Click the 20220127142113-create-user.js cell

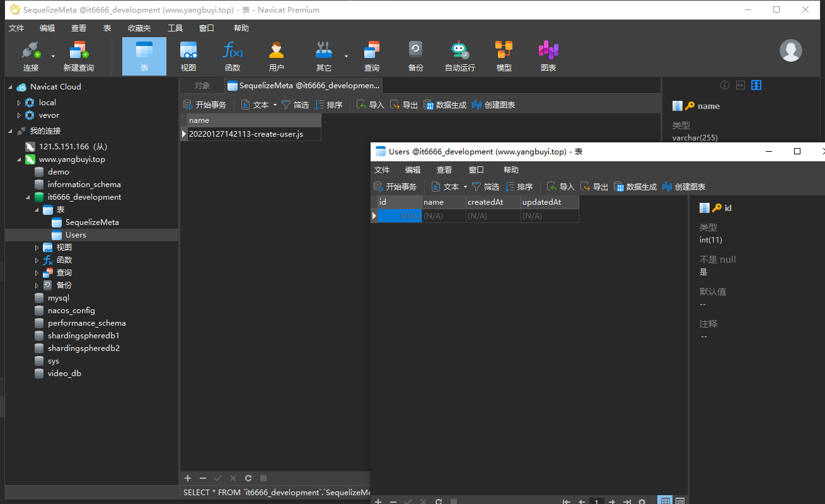tap(254, 134)
